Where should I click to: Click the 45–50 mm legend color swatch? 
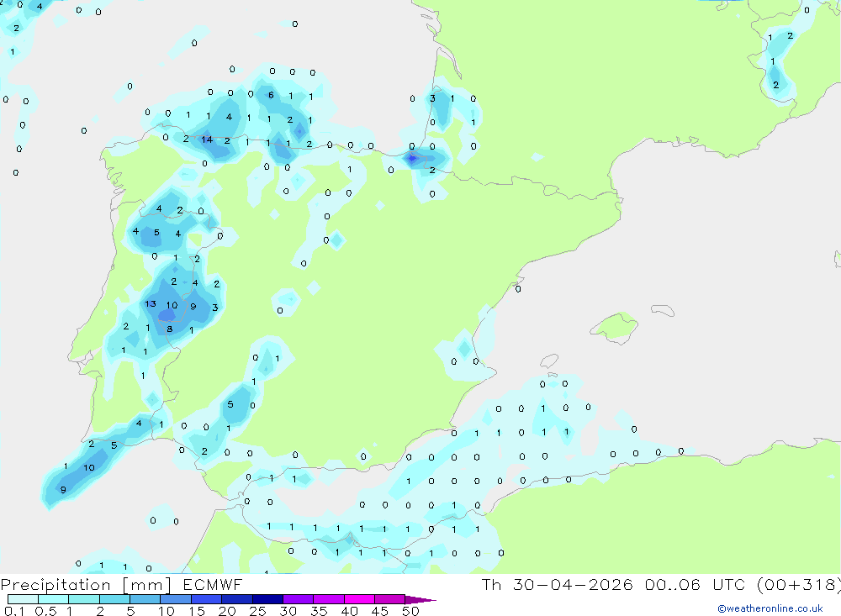point(389,599)
